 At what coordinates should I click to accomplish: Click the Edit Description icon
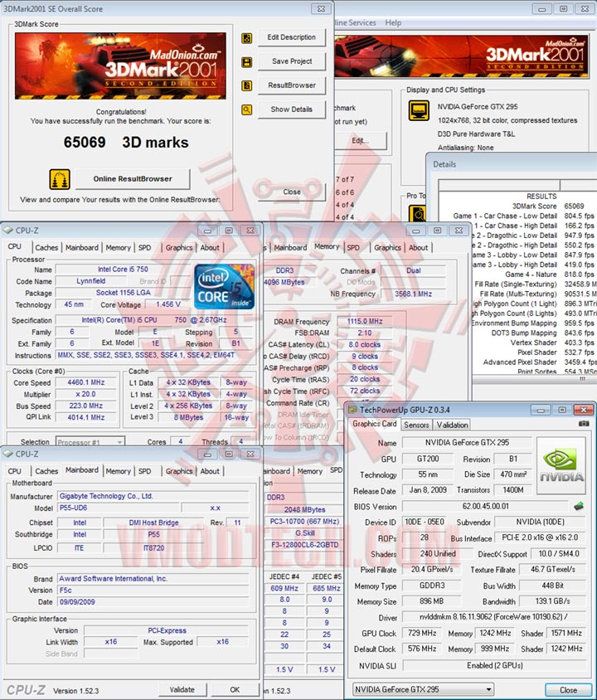click(x=247, y=38)
